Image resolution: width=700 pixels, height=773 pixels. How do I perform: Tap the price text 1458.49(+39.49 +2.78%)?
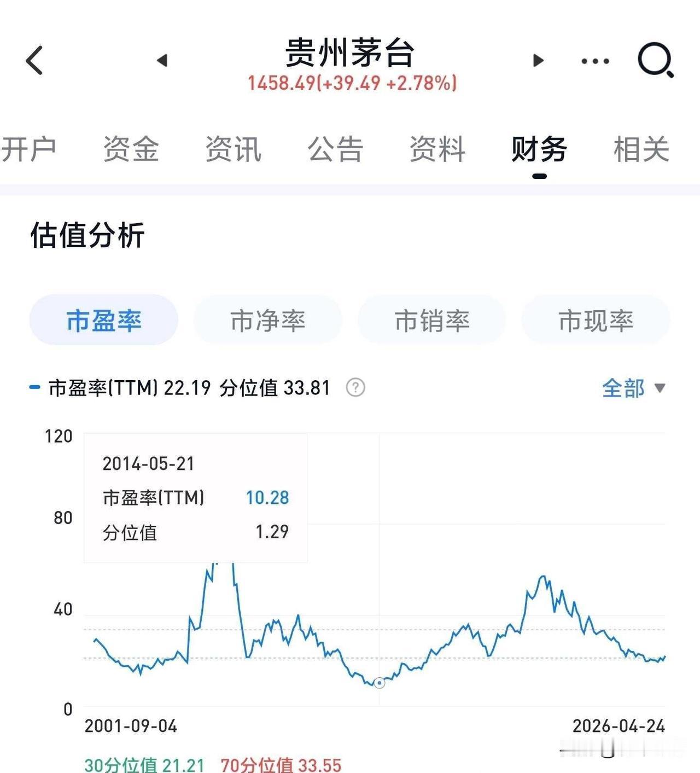click(352, 83)
